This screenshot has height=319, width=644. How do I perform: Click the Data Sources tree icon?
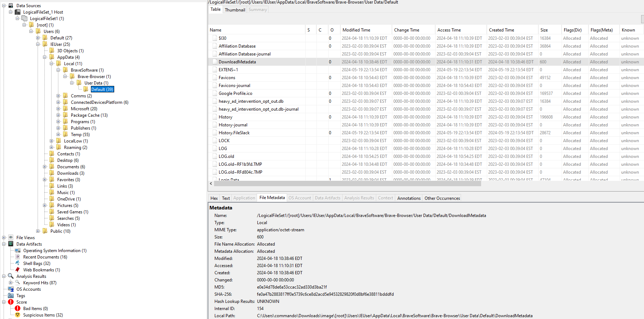pos(11,5)
